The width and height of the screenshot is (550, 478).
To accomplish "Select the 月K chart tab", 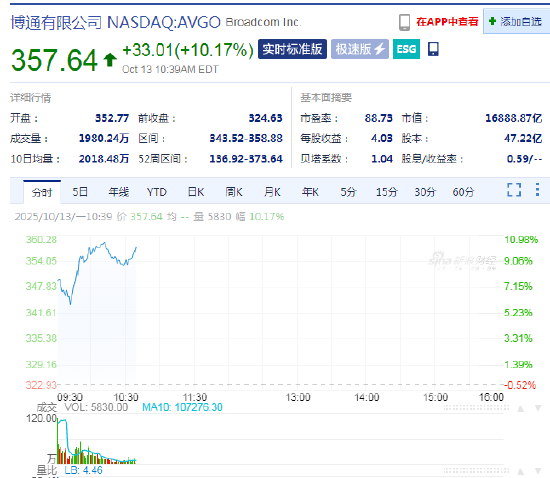I will [272, 192].
